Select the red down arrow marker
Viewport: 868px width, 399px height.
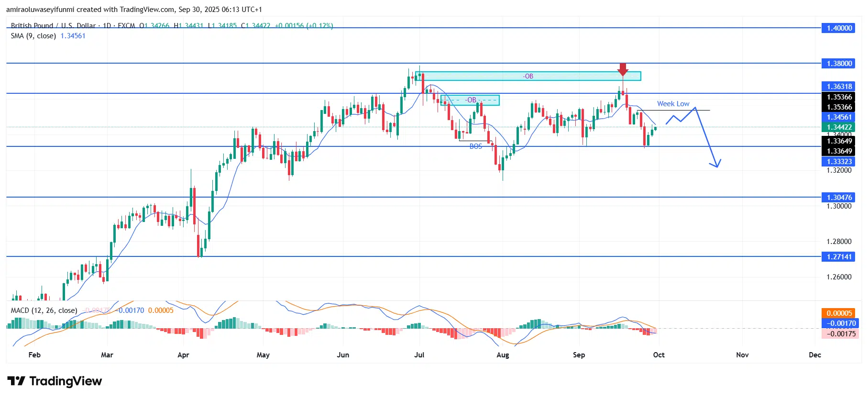coord(622,69)
